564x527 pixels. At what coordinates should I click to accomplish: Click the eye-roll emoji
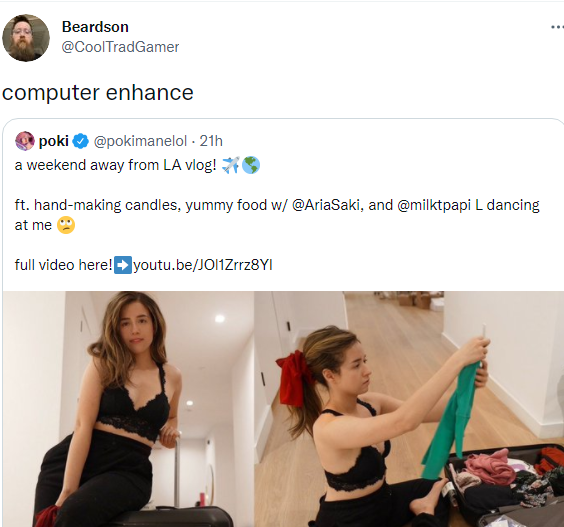[x=66, y=225]
